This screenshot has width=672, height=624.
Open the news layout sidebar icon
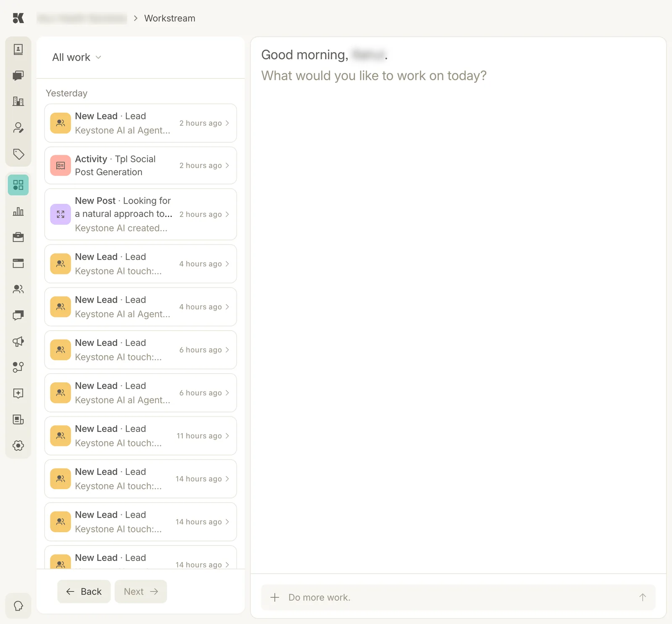18,419
